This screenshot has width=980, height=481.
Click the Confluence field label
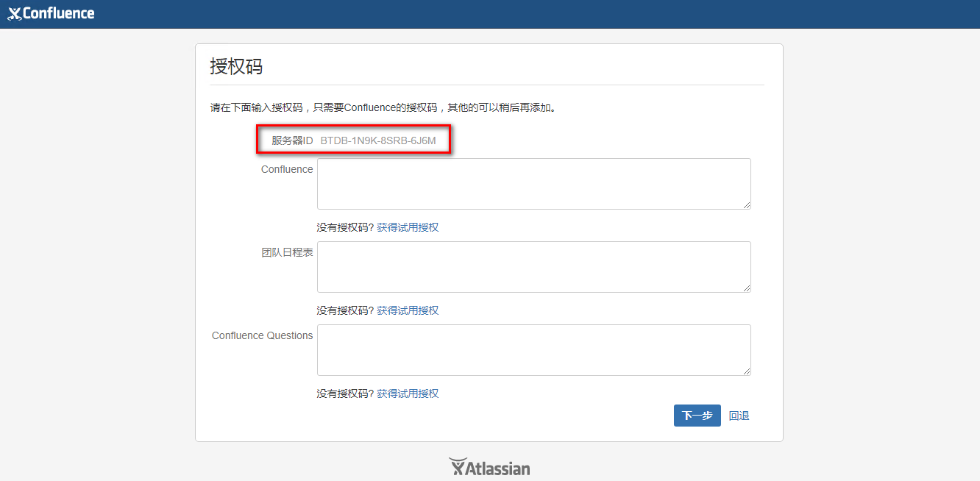tap(287, 169)
